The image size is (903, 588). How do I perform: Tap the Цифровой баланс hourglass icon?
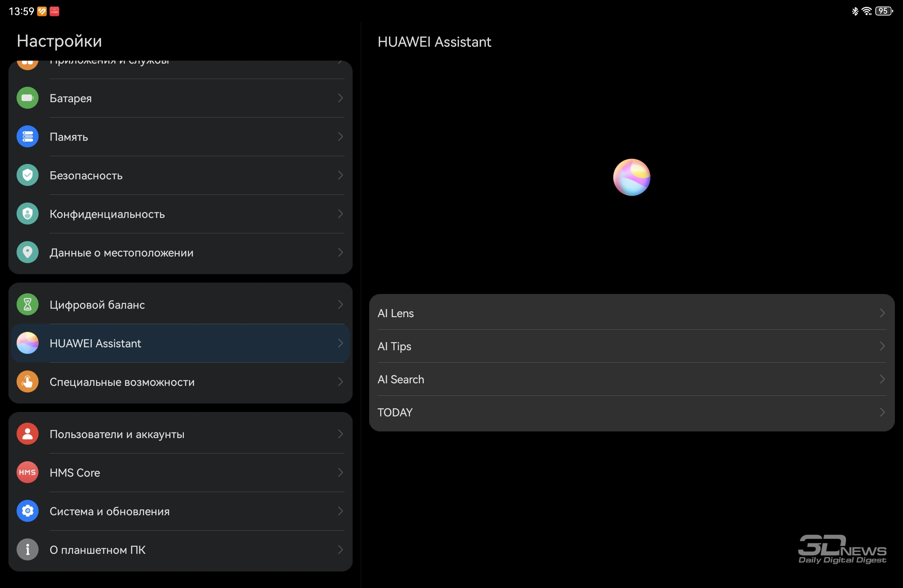pos(27,305)
